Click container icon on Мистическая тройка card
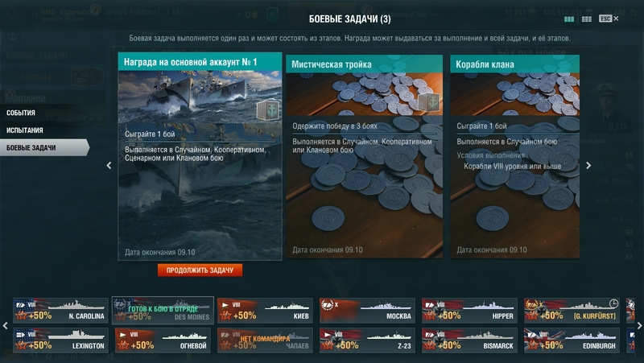 [x=428, y=102]
